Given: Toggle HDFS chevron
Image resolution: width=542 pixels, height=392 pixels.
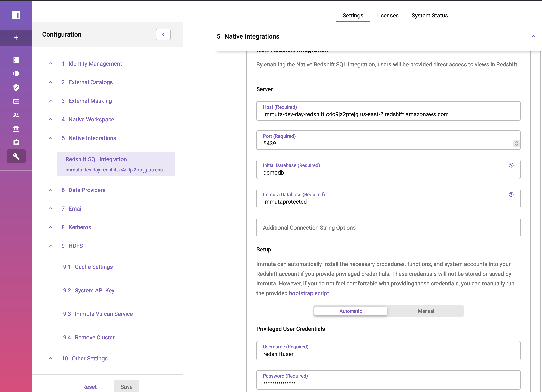Looking at the screenshot, I should point(51,246).
